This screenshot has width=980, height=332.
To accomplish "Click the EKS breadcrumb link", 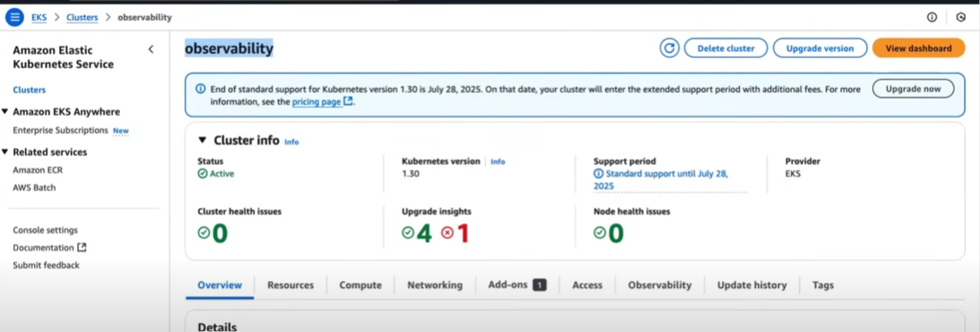I will 39,18.
